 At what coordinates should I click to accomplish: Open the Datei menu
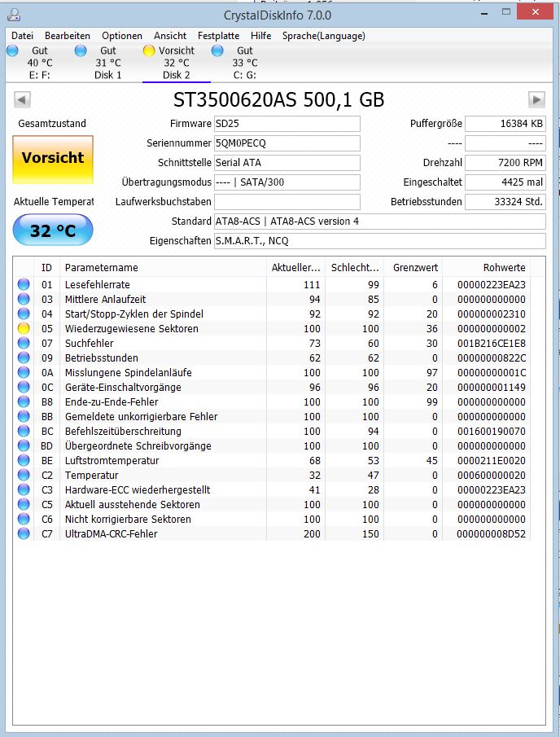click(x=22, y=36)
